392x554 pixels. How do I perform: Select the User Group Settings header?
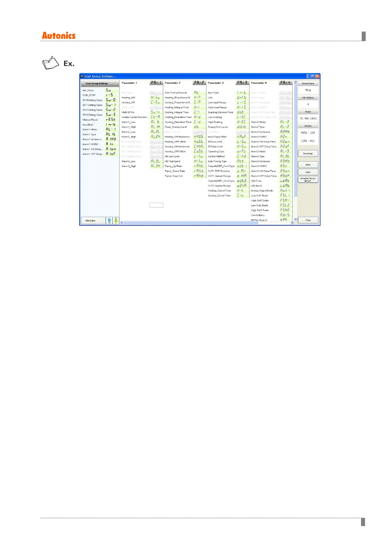pos(100,84)
